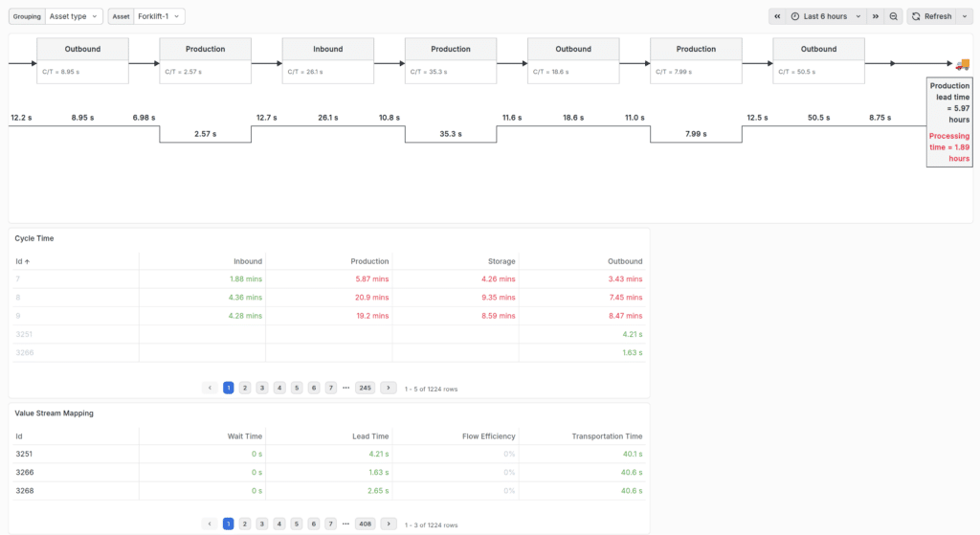Select the Production box with C/T 2.57 s
This screenshot has height=535, width=980.
(205, 60)
